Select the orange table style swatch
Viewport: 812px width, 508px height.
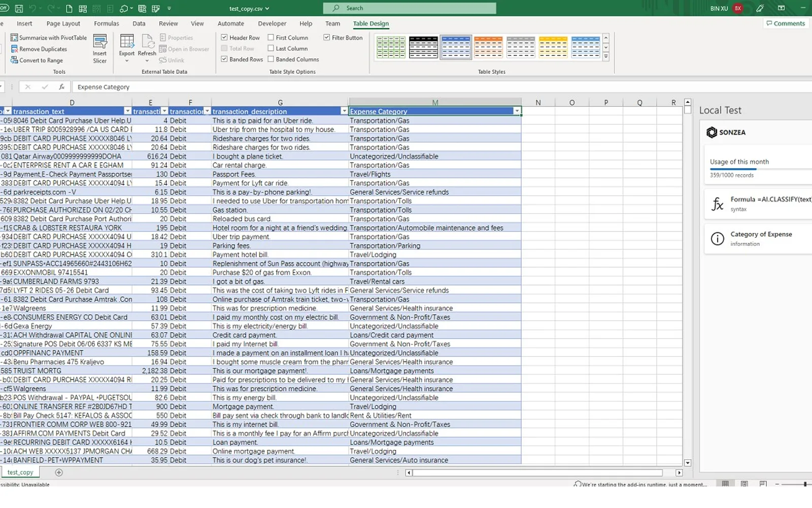pyautogui.click(x=488, y=47)
